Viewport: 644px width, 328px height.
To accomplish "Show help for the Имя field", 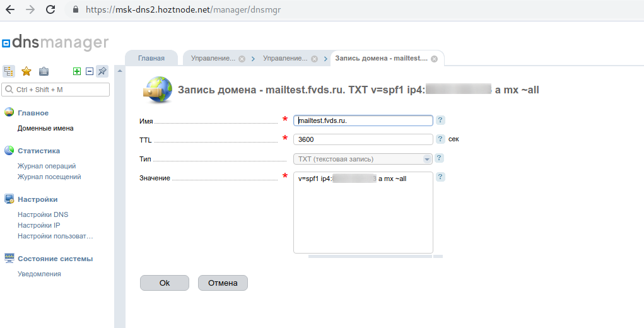I will (x=440, y=120).
